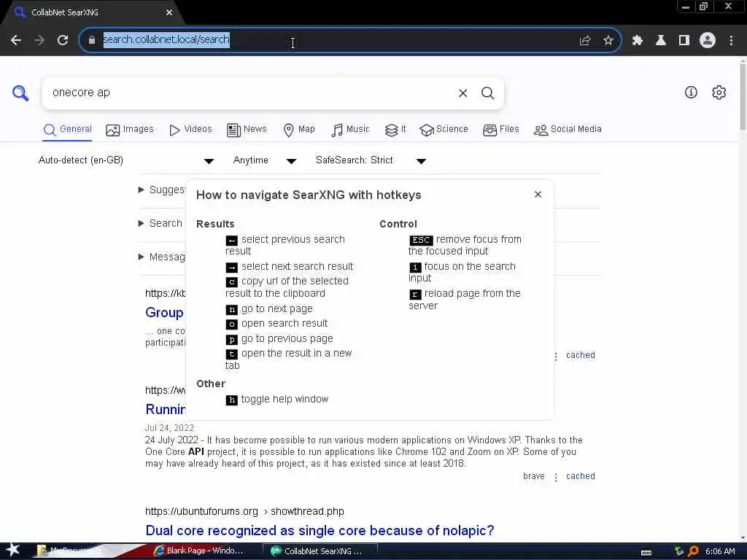Screen dimensions: 747x560
Task: Click the ubuntuforums.org result URL
Action: [244, 511]
